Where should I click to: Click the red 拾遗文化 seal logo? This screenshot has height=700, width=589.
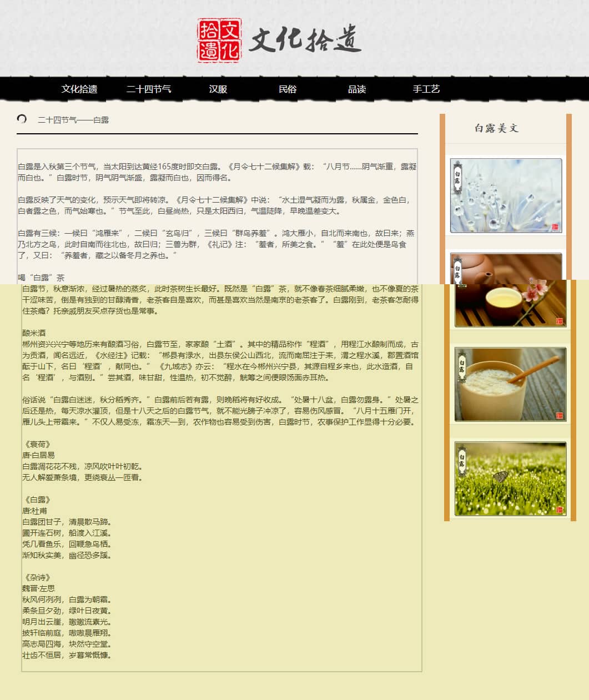[219, 40]
